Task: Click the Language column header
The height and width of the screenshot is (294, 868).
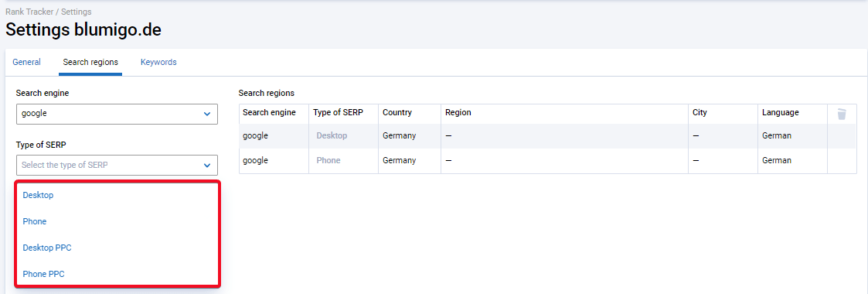Action: click(780, 112)
